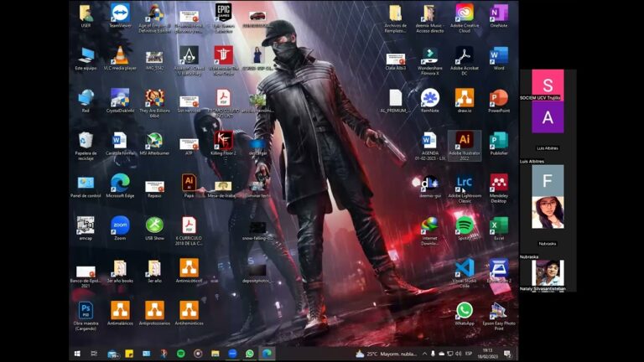
Task: Open Este equipo icon
Action: 86,58
